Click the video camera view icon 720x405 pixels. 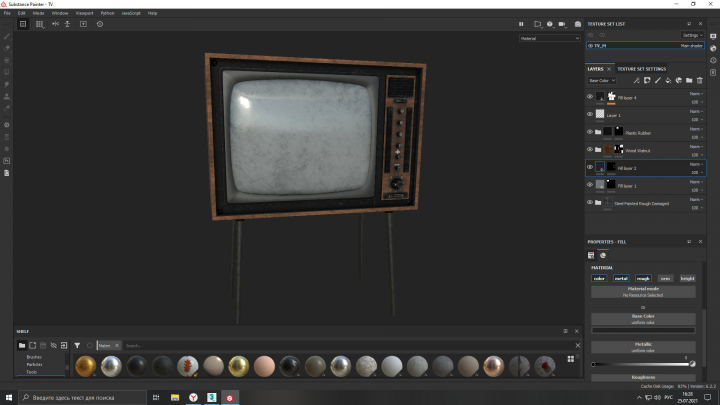[562, 24]
